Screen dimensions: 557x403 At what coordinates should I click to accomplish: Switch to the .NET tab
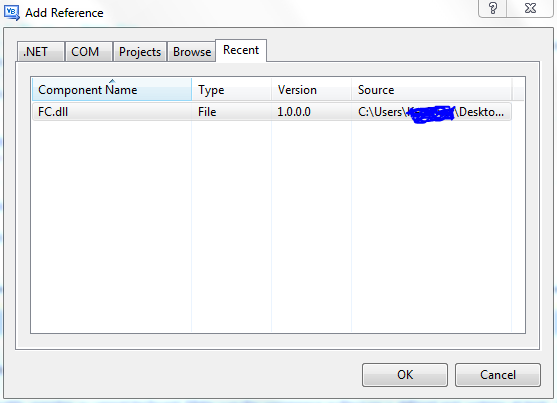click(41, 52)
